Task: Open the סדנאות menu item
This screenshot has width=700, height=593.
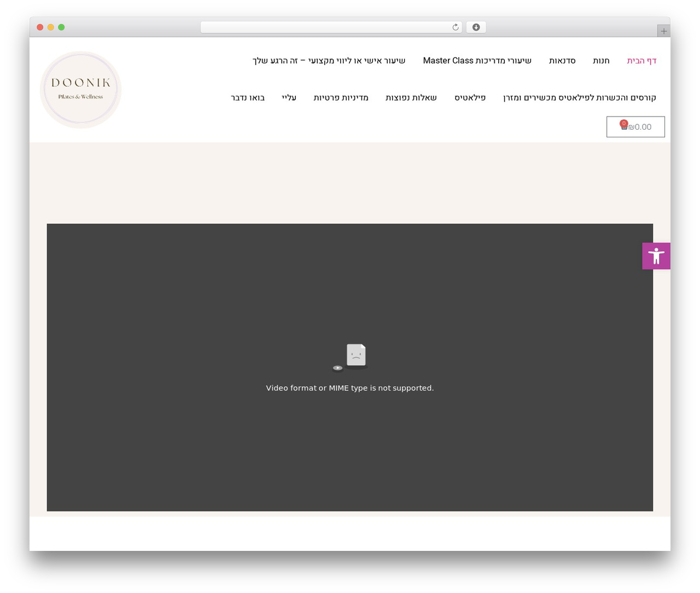Action: coord(562,61)
